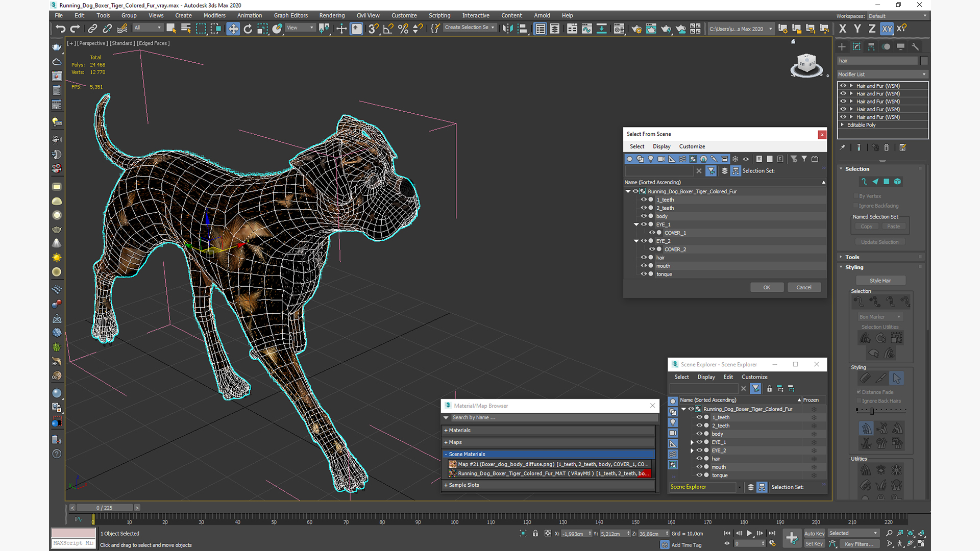
Task: Click the Style Hair button
Action: [x=880, y=281]
